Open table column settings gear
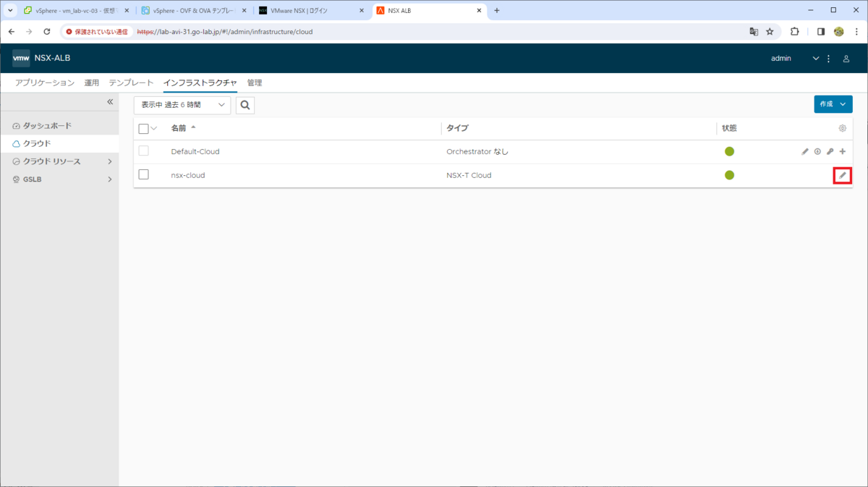The height and width of the screenshot is (487, 868). pyautogui.click(x=842, y=128)
